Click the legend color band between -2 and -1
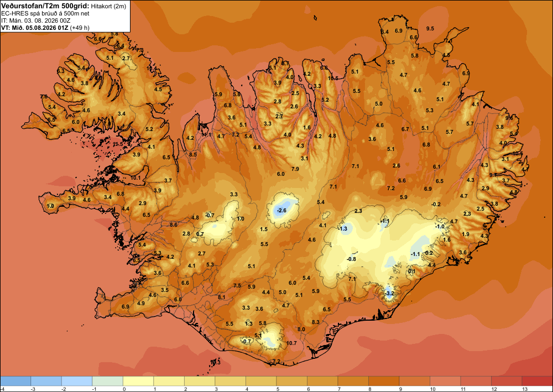The image size is (553, 392). pos(77,381)
